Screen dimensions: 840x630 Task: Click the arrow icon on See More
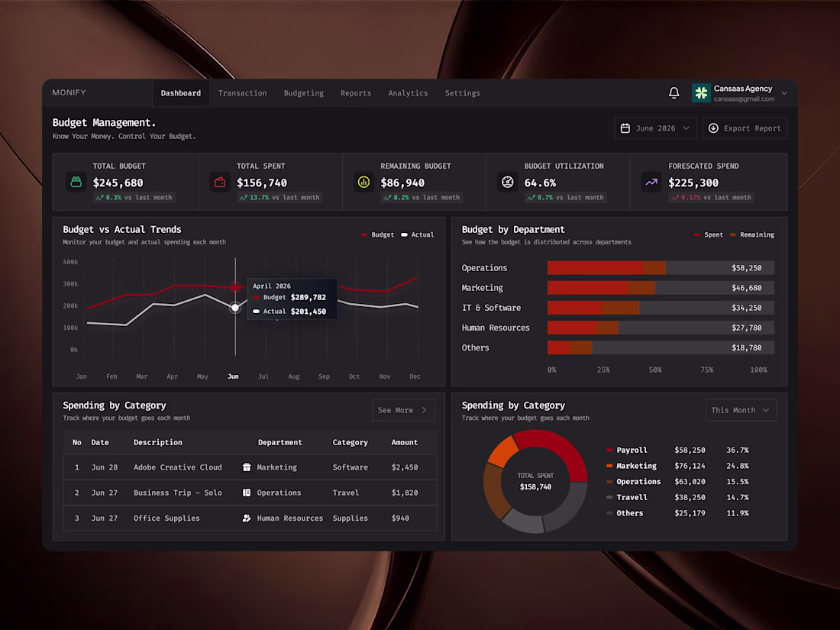[425, 410]
